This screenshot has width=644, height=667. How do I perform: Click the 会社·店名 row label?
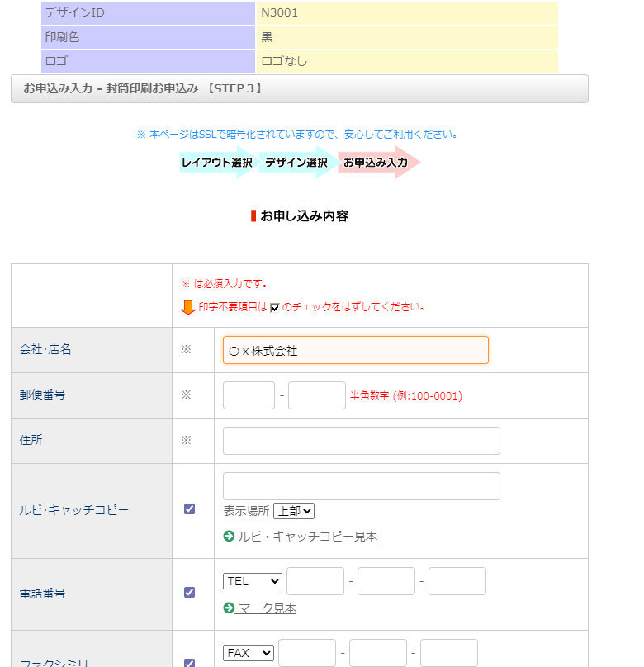pyautogui.click(x=45, y=350)
